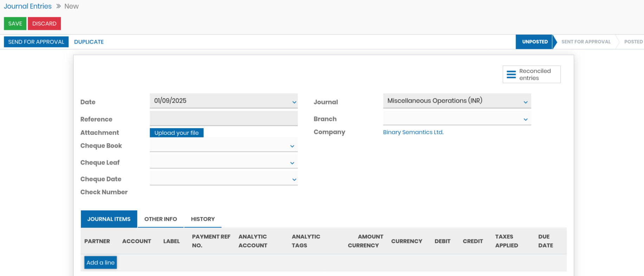
Task: Open the Branch dropdown
Action: [526, 120]
